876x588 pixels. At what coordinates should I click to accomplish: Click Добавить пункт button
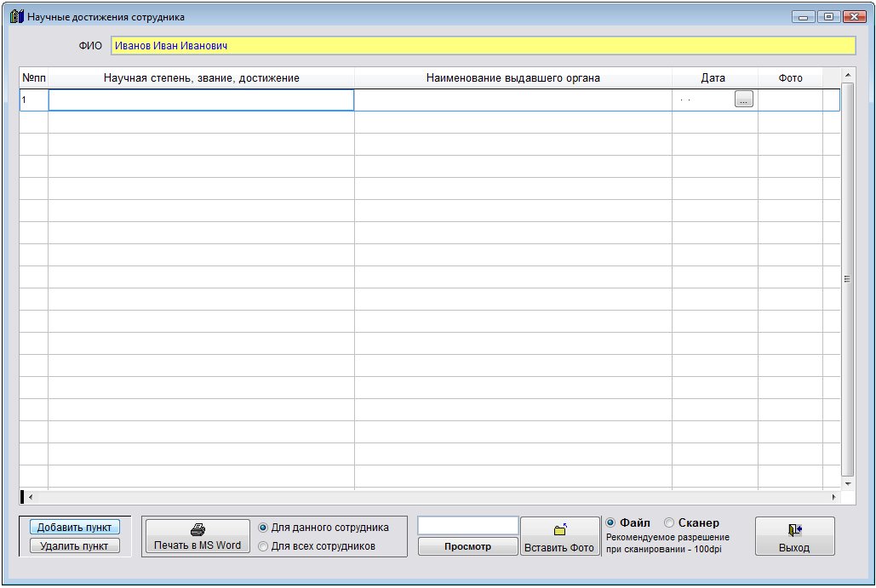(x=74, y=527)
